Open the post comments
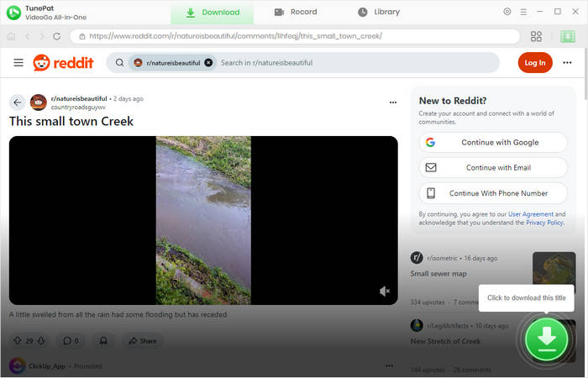Screen dimensions: 588x378 click(71, 340)
